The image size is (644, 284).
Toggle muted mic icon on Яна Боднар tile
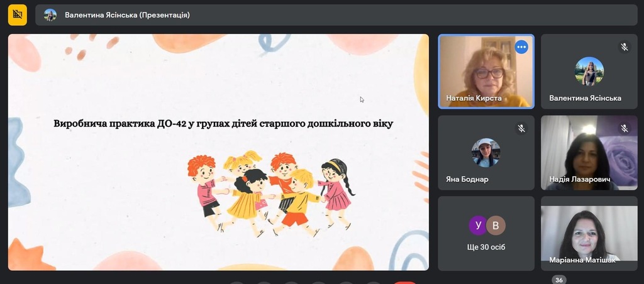pyautogui.click(x=521, y=128)
